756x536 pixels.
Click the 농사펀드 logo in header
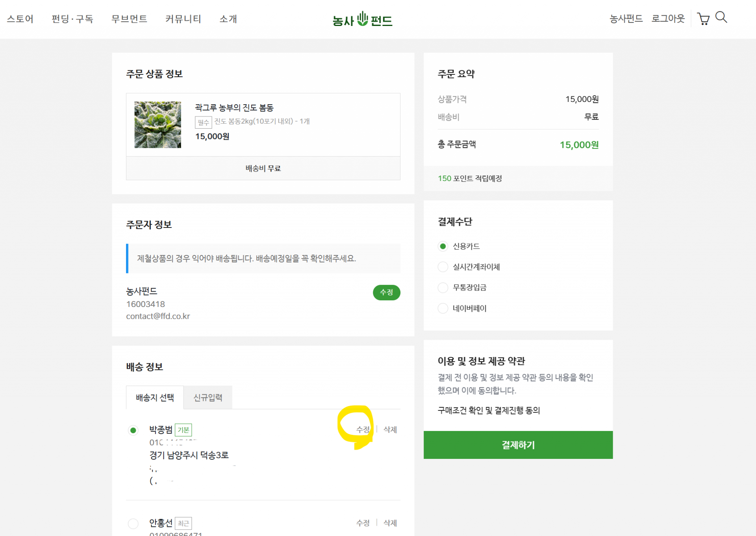pyautogui.click(x=362, y=19)
